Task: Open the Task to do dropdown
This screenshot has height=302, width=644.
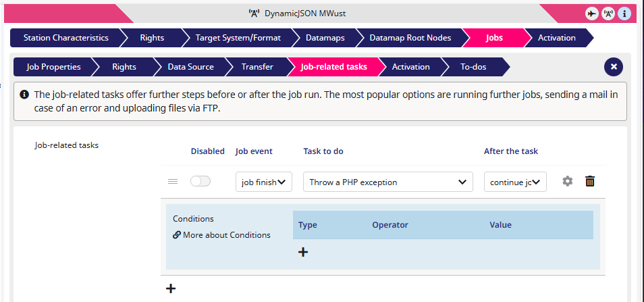Action: 387,182
